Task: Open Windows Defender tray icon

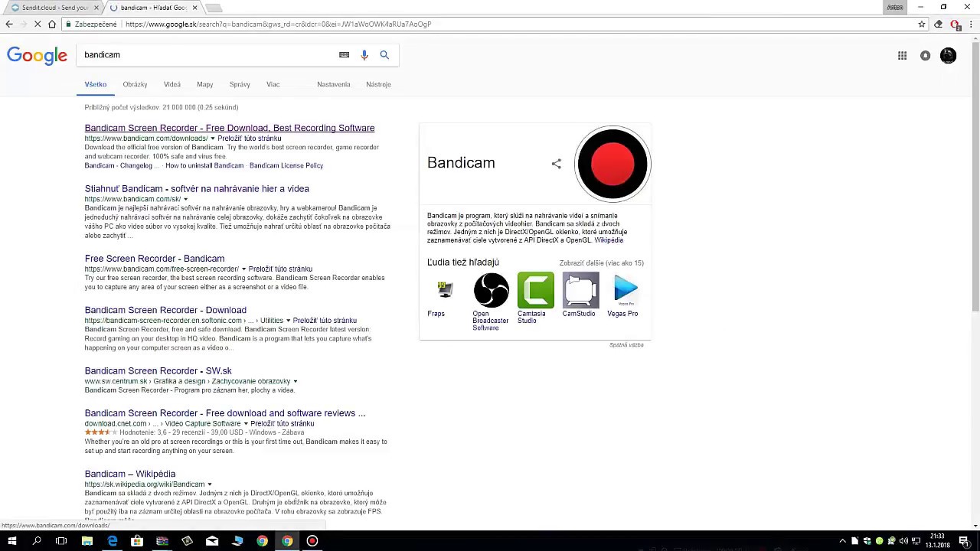Action: click(x=867, y=541)
